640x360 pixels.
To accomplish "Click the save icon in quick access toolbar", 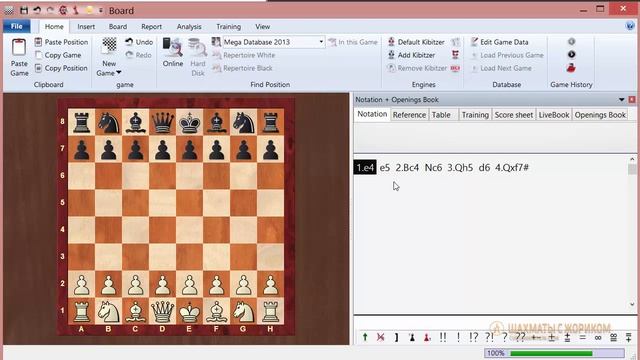I will click(24, 10).
